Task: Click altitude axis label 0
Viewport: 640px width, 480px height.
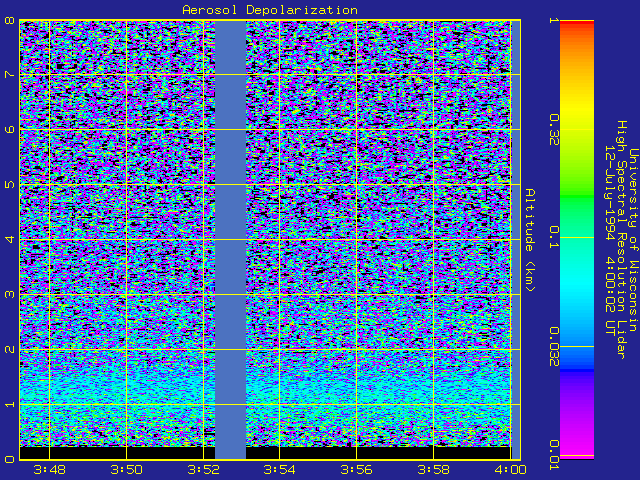Action: pyautogui.click(x=9, y=459)
